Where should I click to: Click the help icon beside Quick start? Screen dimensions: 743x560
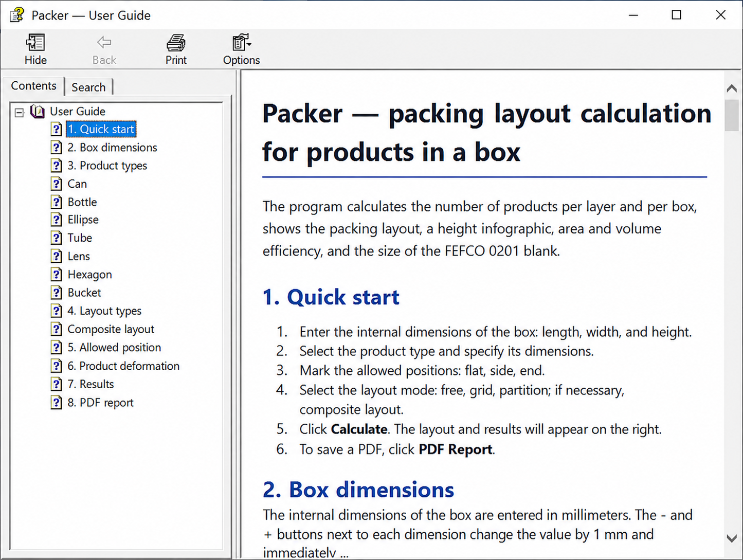point(57,129)
